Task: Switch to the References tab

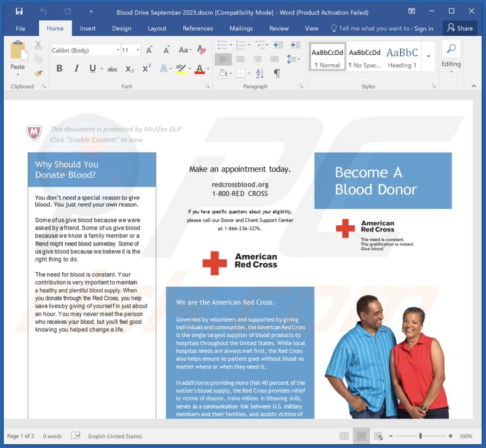Action: [x=197, y=28]
